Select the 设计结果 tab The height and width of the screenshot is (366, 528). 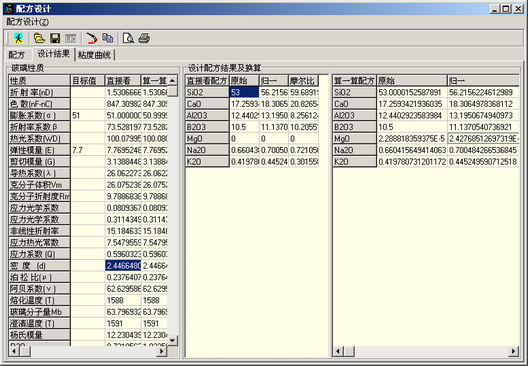[x=53, y=54]
